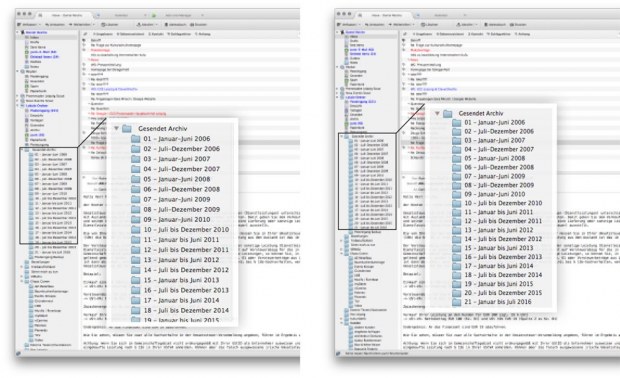Click folder icon of 20 - Juli bis Dezember 2015, right callout
The width and height of the screenshot is (620, 378).
[x=457, y=293]
